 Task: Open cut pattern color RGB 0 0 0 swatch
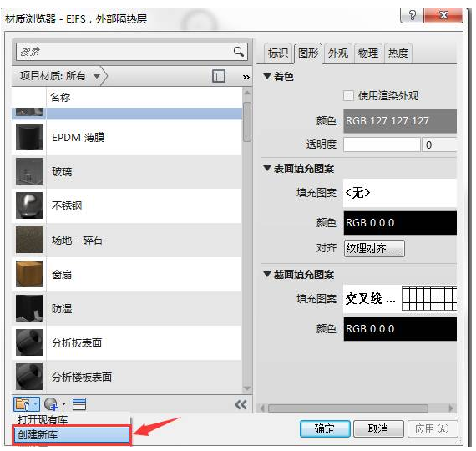tap(400, 329)
